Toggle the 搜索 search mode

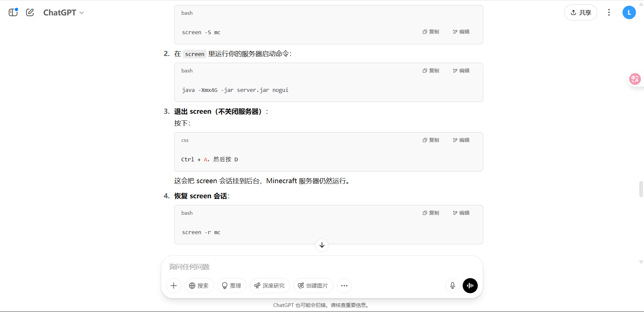point(199,285)
